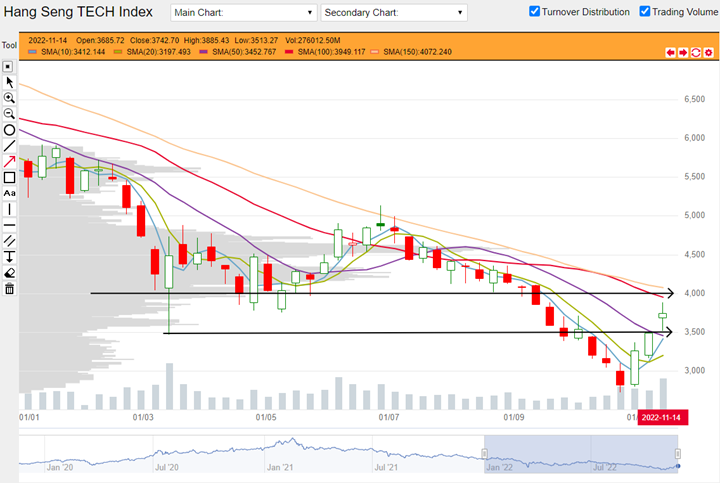Select the zoom out magnifier tool
This screenshot has width=720, height=483.
tap(9, 114)
